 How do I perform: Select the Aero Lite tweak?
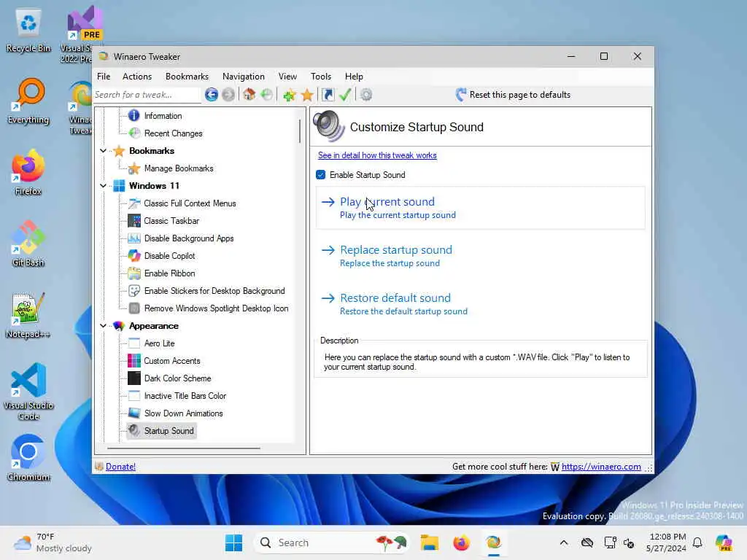click(x=159, y=343)
